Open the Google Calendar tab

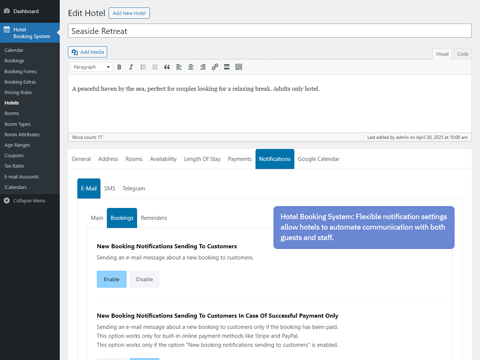coord(319,159)
